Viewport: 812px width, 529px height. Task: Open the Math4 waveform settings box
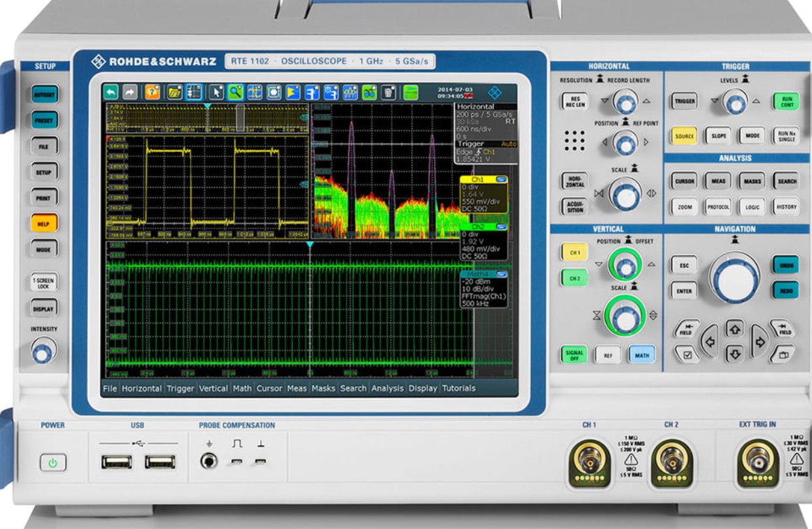click(483, 288)
